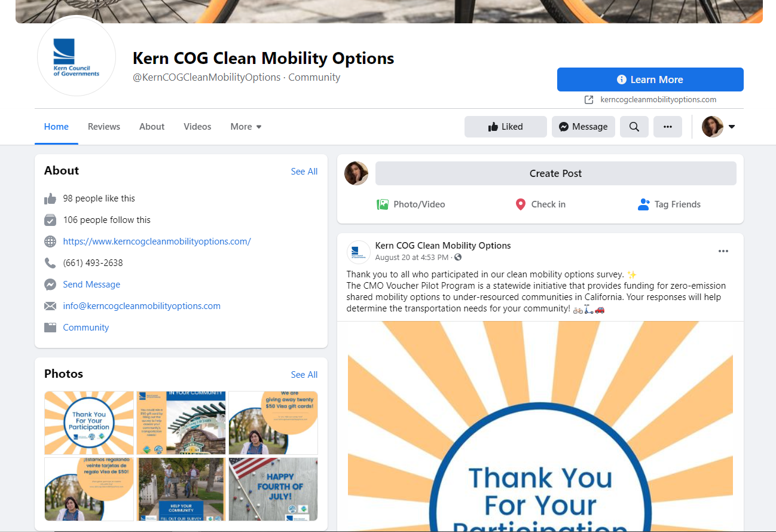The height and width of the screenshot is (532, 776).
Task: Switch to the Reviews tab
Action: (104, 127)
